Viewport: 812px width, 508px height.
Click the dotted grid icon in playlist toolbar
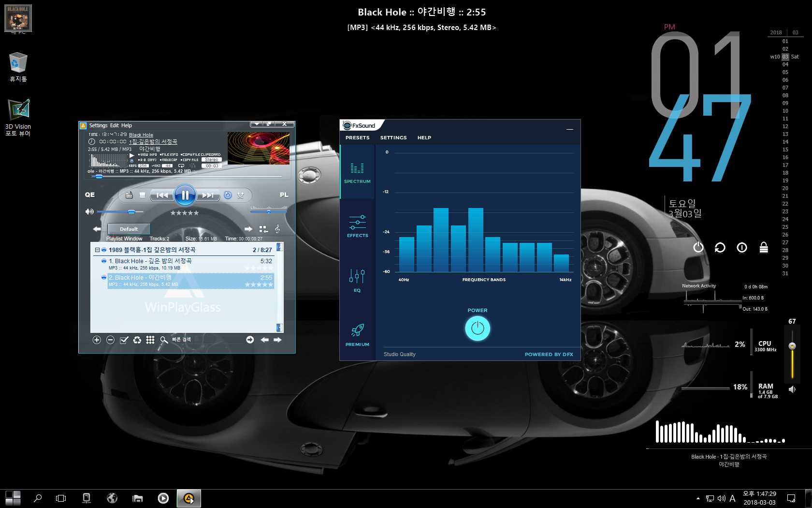[150, 340]
